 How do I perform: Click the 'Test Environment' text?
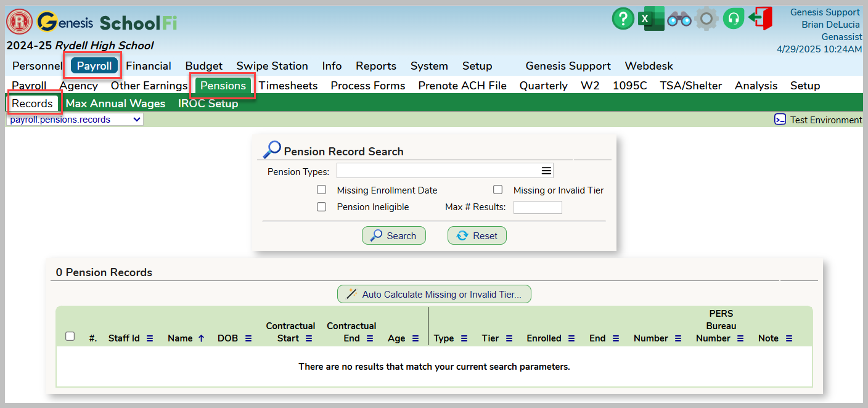tap(826, 120)
